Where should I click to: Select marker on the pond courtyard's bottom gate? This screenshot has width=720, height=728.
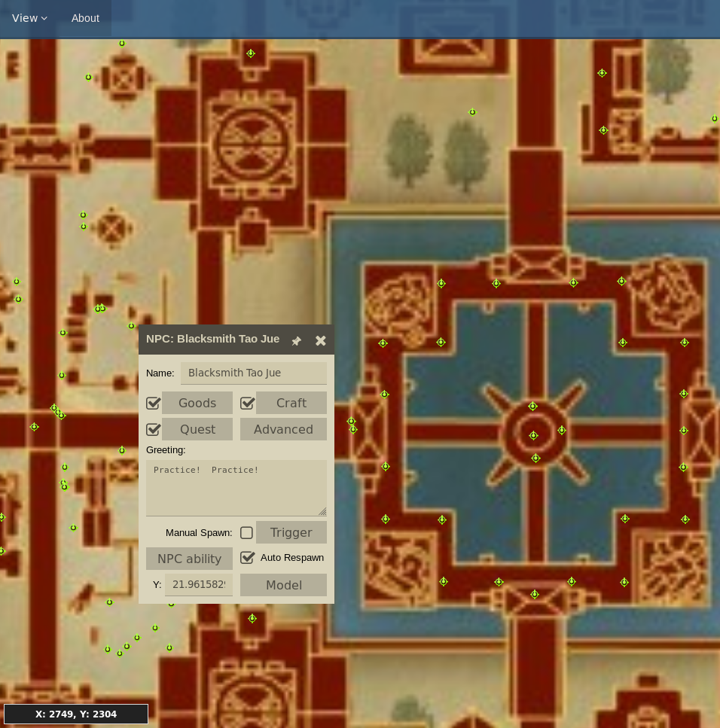pos(535,594)
